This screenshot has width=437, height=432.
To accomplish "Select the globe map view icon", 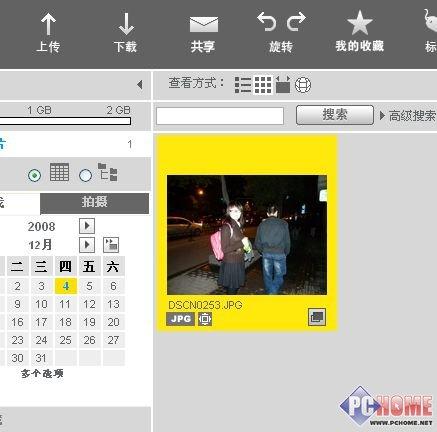I will pos(303,85).
